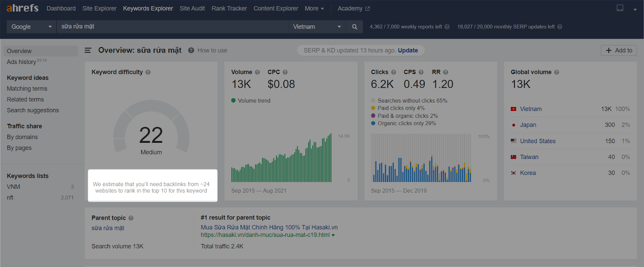Open help for weekly reports left
This screenshot has height=267, width=644.
[447, 27]
